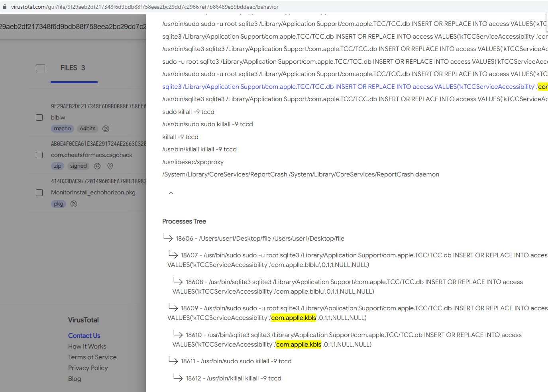
Task: Click the Processes Tree heading
Action: (184, 221)
